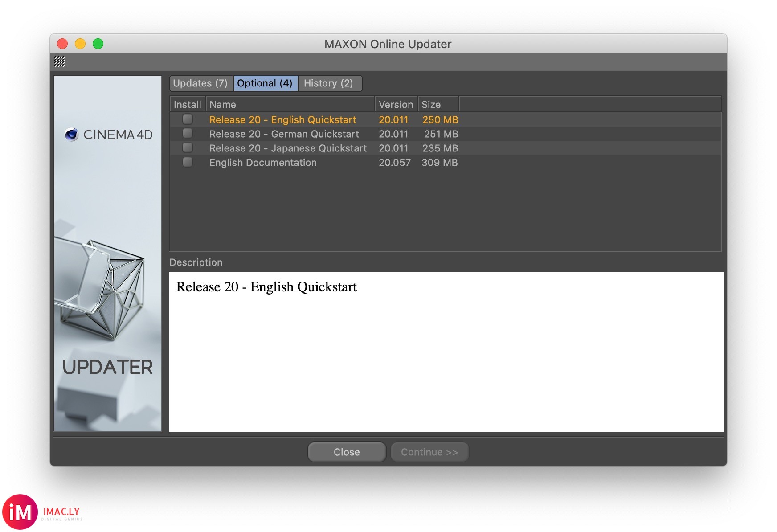Click the description text Release 20 - English Quickstart
The height and width of the screenshot is (532, 777).
266,287
